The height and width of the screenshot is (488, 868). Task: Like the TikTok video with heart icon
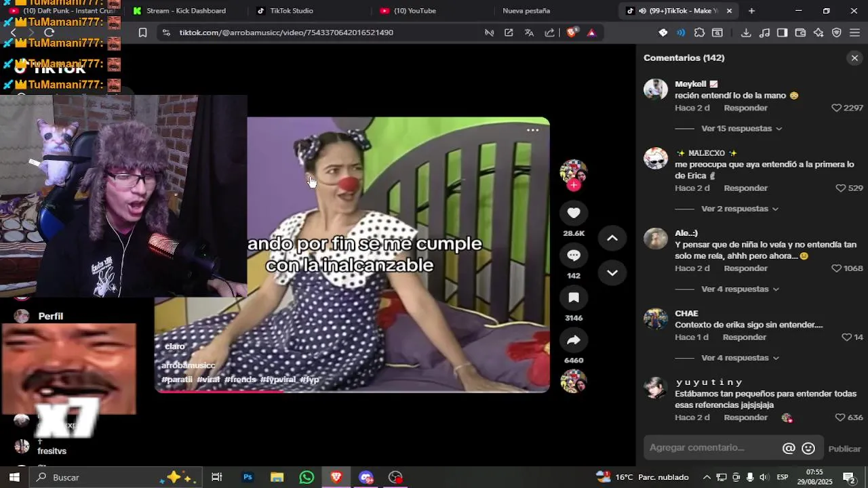(574, 213)
